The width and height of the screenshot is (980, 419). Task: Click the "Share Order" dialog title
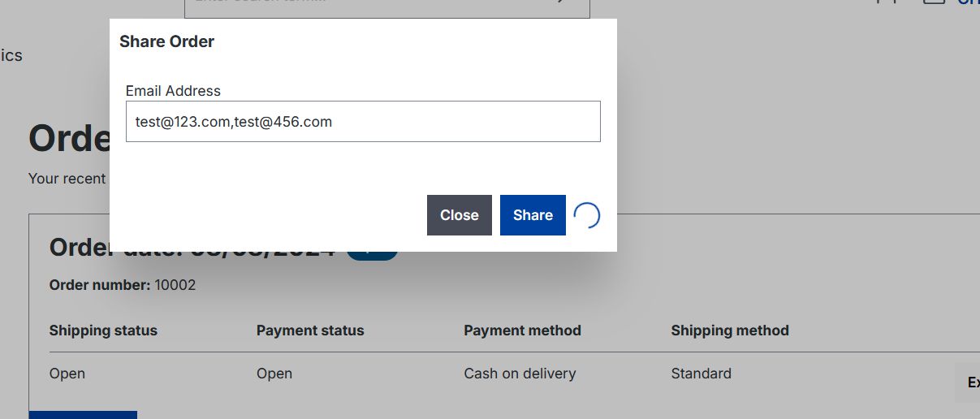tap(166, 41)
